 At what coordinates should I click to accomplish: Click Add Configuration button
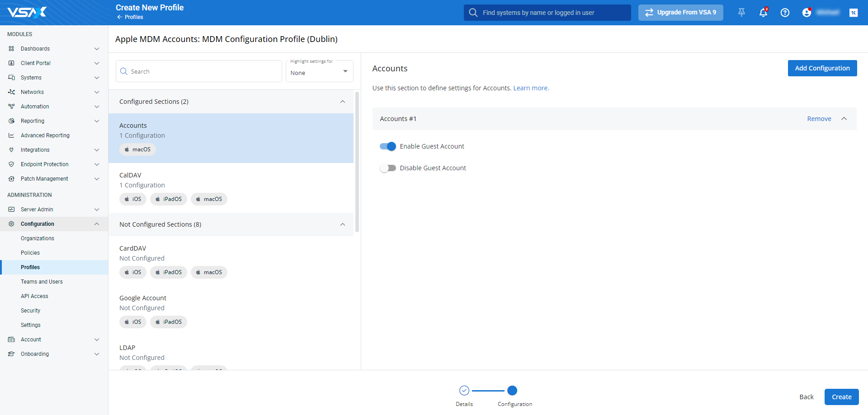click(x=822, y=68)
